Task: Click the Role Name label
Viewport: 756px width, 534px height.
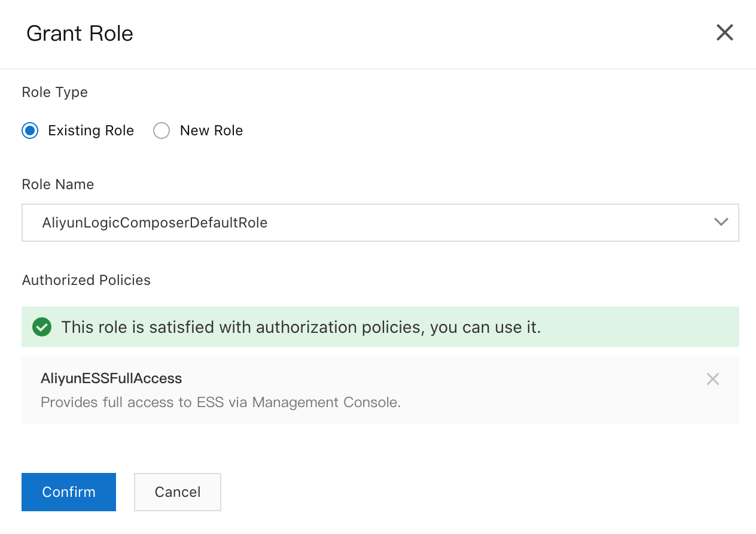Action: click(58, 184)
